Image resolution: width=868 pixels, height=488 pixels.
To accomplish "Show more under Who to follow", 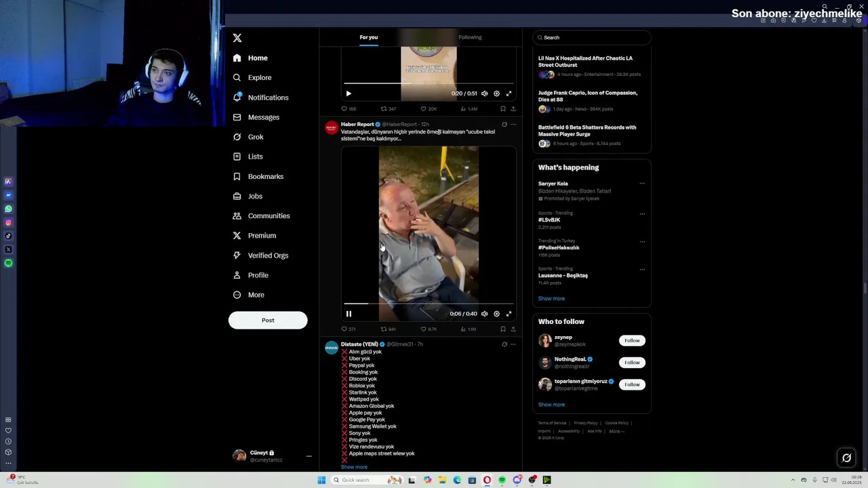I will point(551,405).
